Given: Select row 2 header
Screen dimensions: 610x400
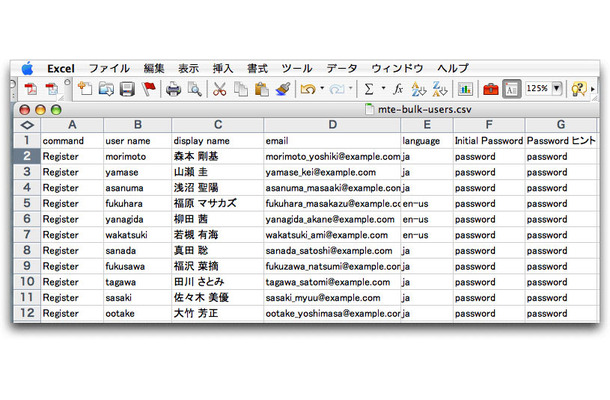Looking at the screenshot, I should (27, 156).
